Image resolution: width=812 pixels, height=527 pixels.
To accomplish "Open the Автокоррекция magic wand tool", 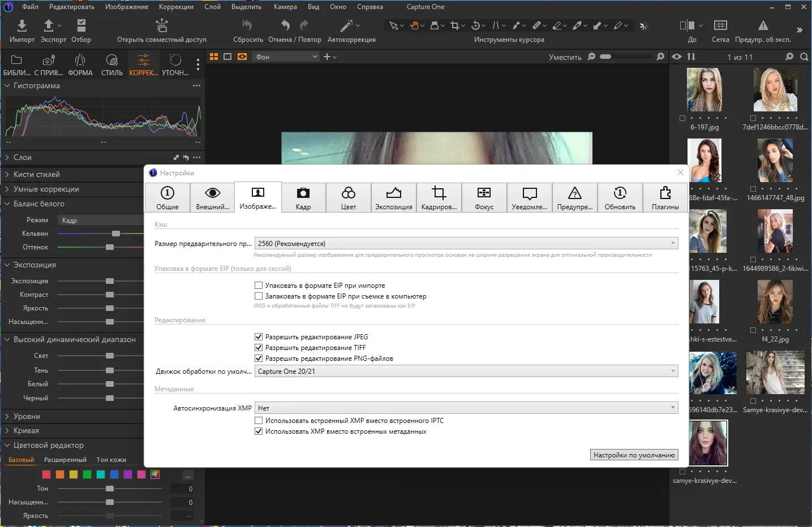I will (x=346, y=25).
